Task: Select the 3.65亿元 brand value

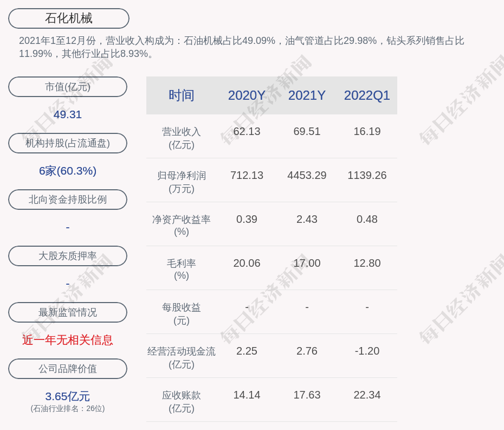Action: (68, 396)
